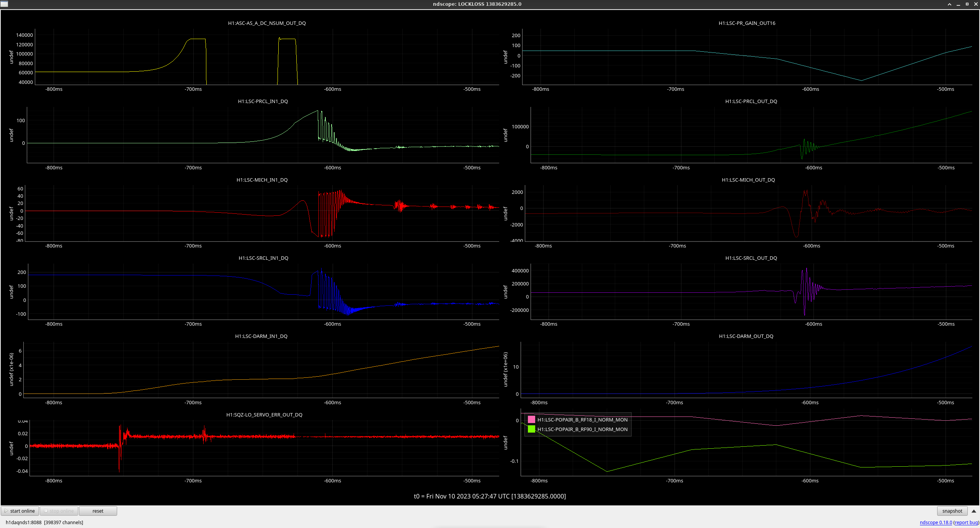The image size is (980, 528).
Task: Click the undef (x1e+06) y-axis label of DARM_OUT
Action: point(505,369)
